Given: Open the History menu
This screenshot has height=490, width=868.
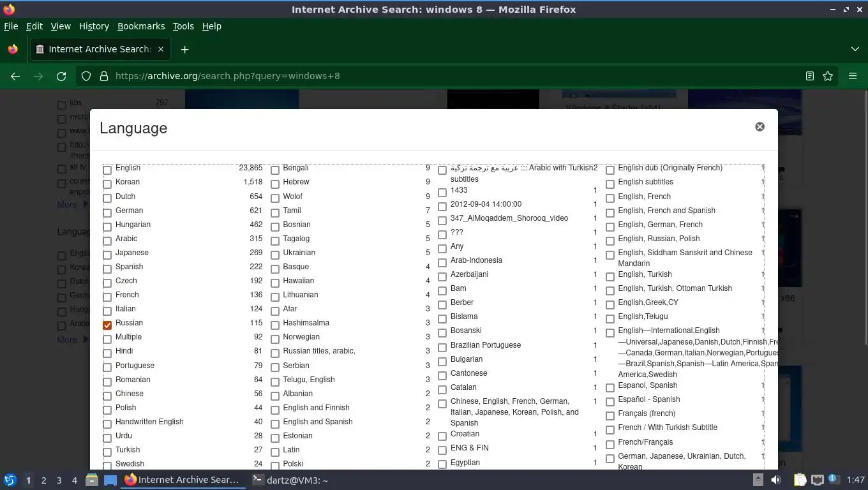Looking at the screenshot, I should pos(94,26).
